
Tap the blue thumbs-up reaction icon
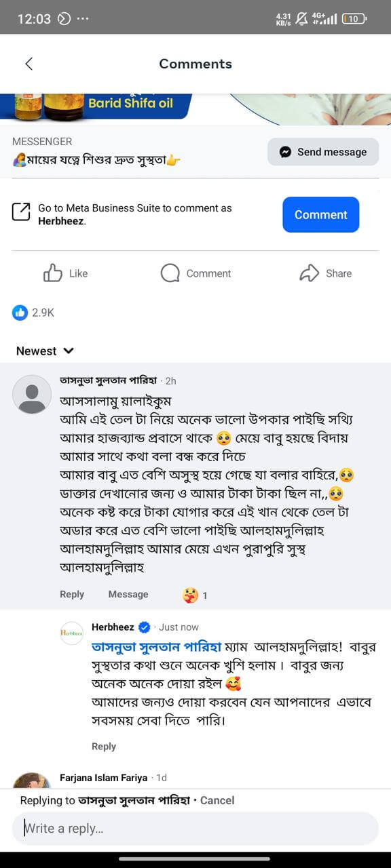18,311
